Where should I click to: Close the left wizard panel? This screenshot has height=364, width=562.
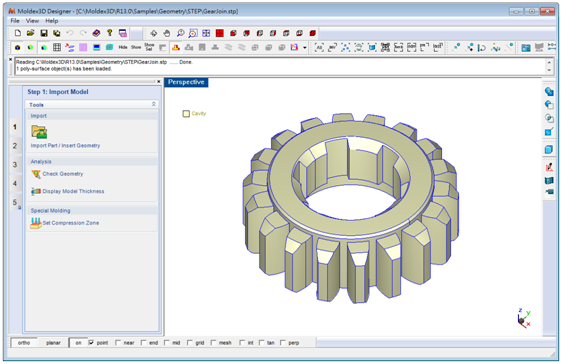(158, 81)
